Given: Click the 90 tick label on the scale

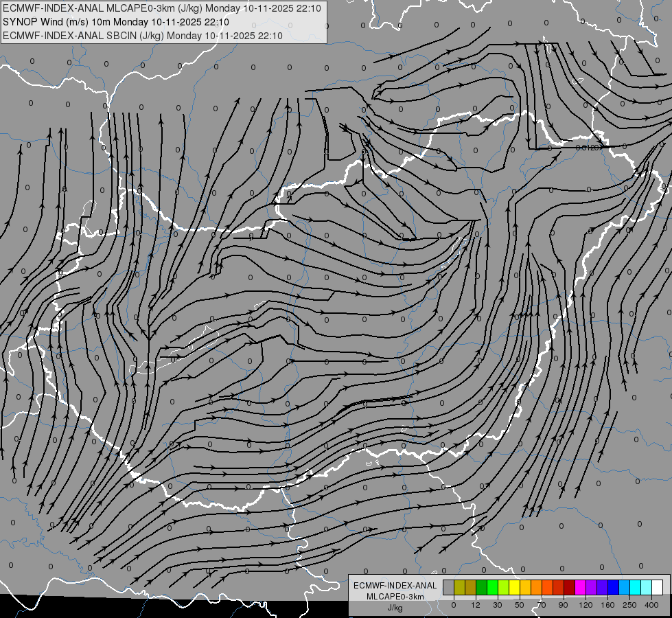Looking at the screenshot, I should coord(563,605).
